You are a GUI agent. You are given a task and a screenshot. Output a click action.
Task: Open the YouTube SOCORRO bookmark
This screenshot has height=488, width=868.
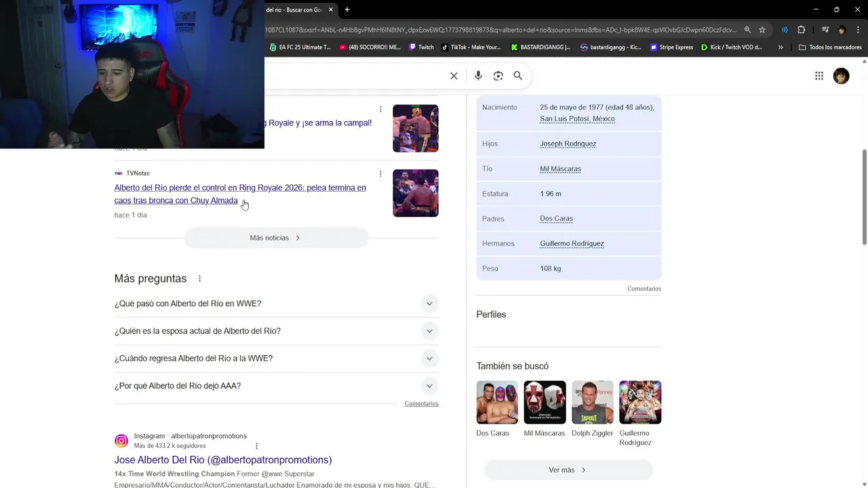pyautogui.click(x=370, y=47)
